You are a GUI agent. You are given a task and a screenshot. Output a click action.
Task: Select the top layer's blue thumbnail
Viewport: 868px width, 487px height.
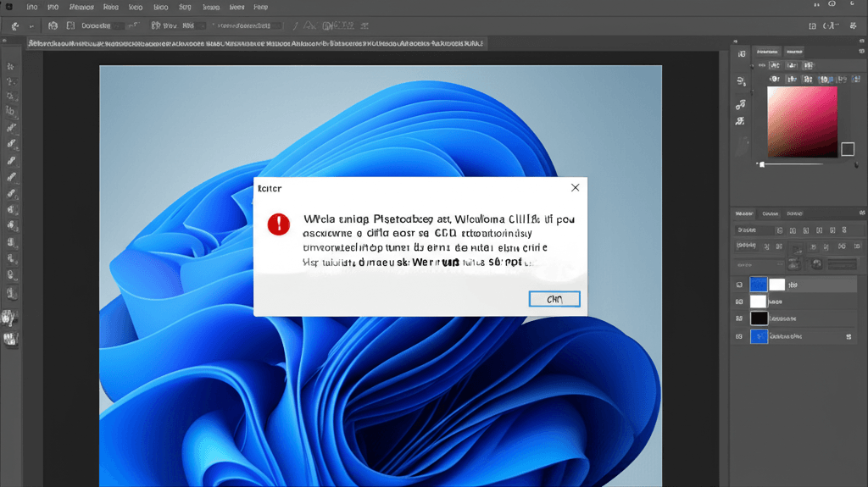(758, 285)
